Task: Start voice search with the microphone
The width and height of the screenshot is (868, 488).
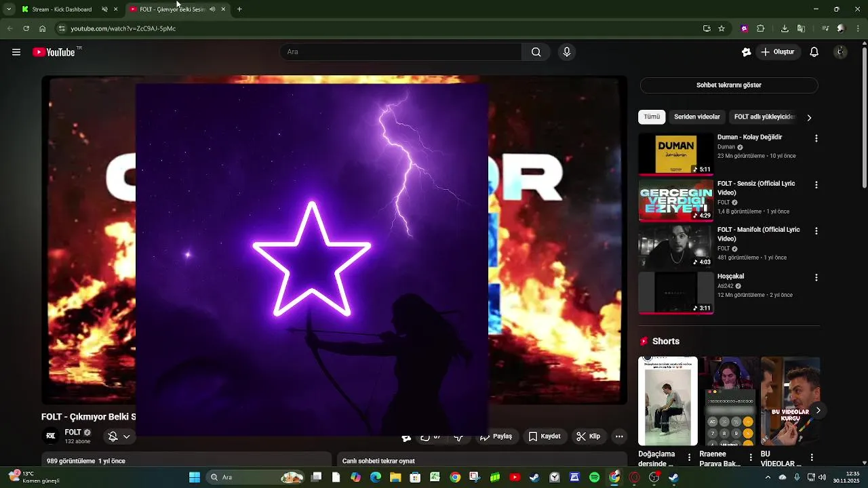Action: pos(567,52)
